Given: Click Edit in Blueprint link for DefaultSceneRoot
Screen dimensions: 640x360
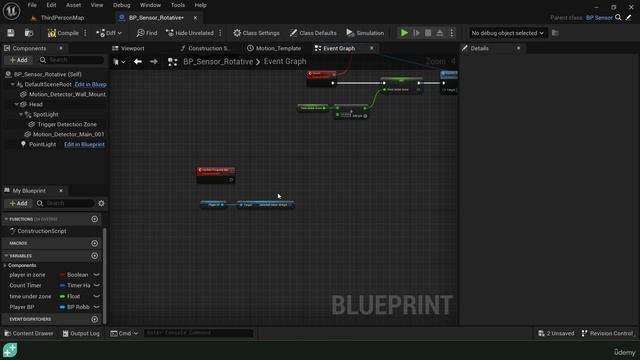Looking at the screenshot, I should coord(91,84).
